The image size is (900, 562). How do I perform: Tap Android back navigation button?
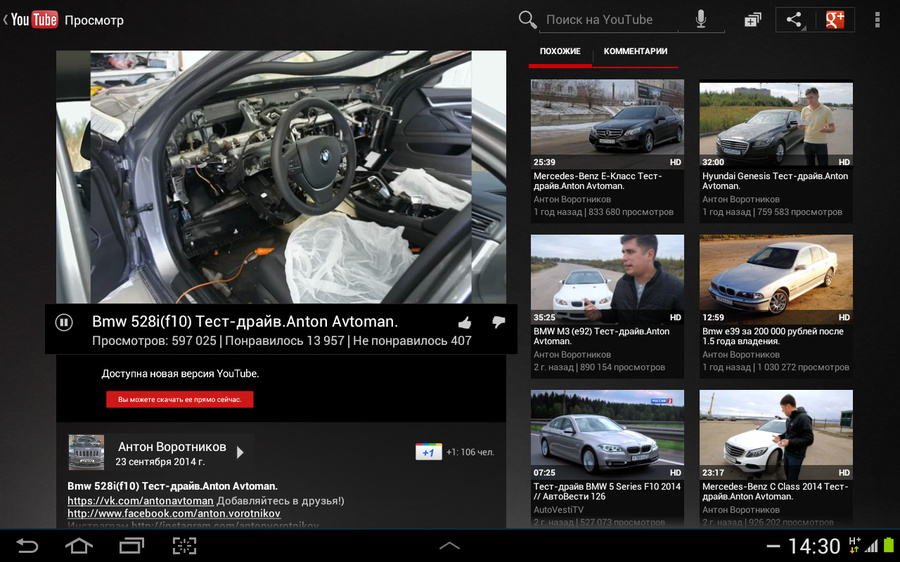click(x=26, y=545)
